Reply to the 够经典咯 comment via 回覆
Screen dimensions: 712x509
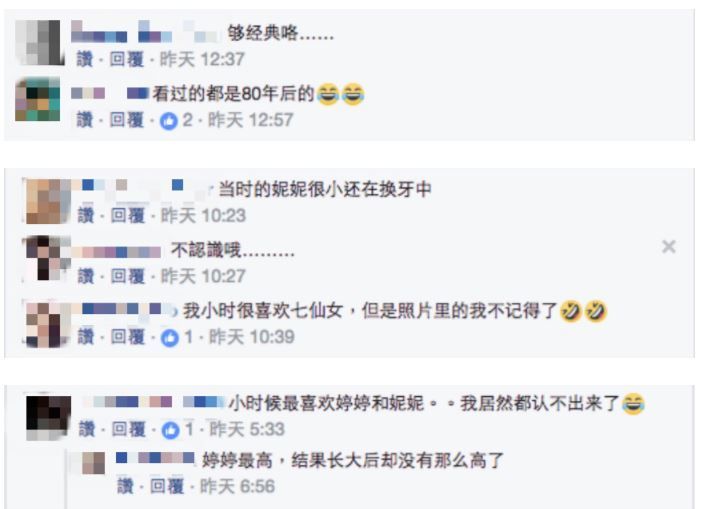[x=127, y=59]
